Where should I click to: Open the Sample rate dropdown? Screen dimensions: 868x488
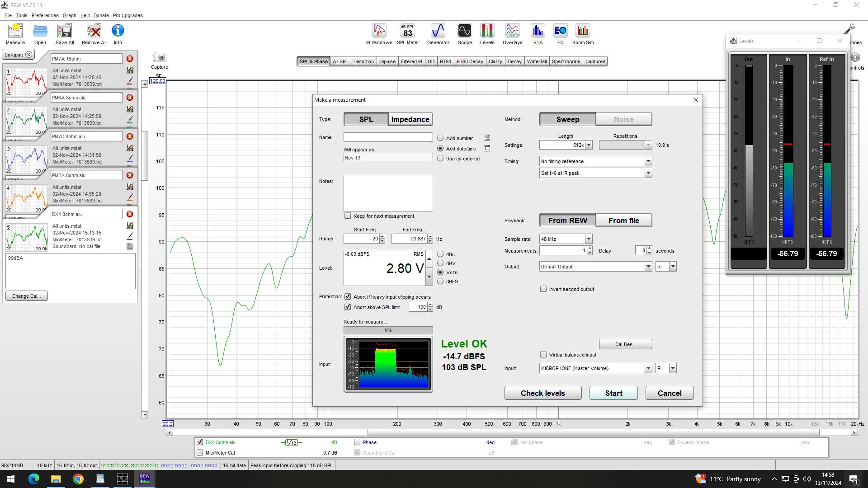pyautogui.click(x=588, y=239)
